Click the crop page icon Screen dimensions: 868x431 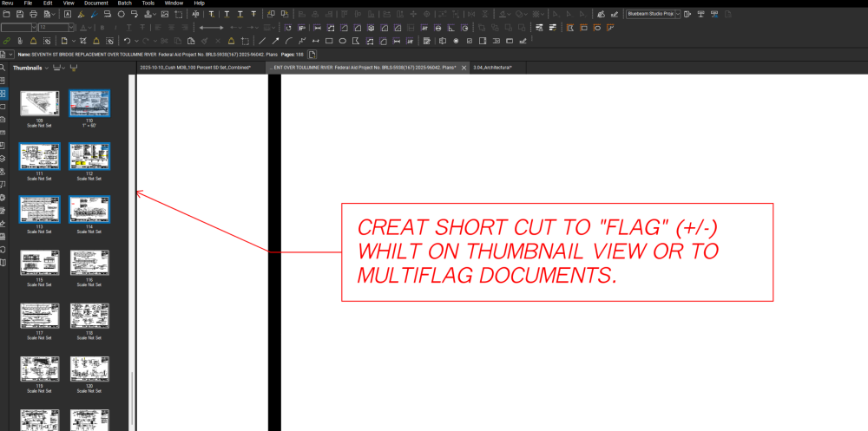82,41
